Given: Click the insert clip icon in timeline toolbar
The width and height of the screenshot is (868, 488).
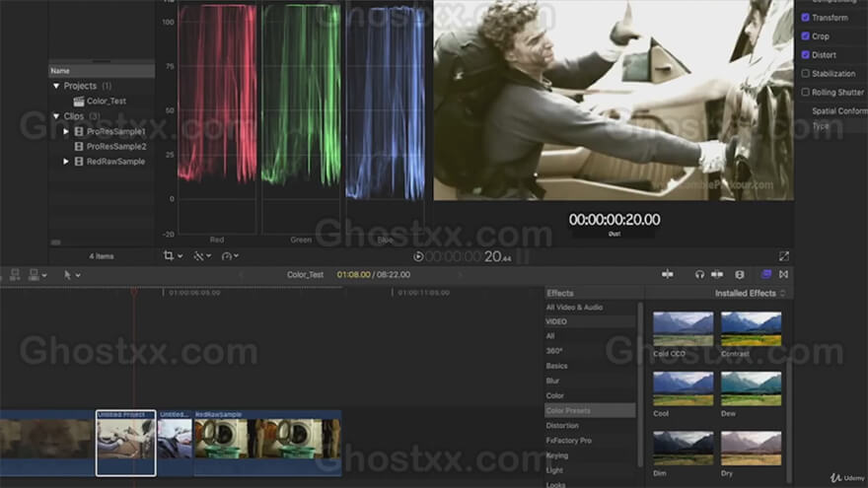Looking at the screenshot, I should pyautogui.click(x=15, y=274).
